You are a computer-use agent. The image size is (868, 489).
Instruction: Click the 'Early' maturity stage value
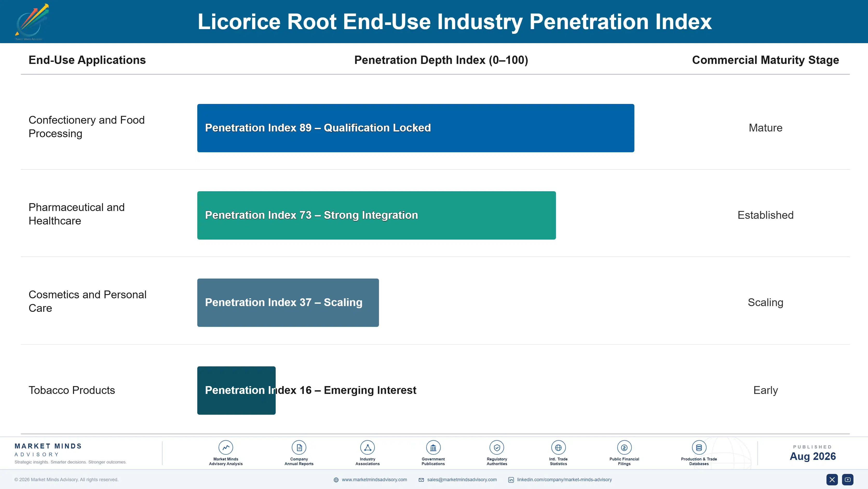pyautogui.click(x=765, y=390)
